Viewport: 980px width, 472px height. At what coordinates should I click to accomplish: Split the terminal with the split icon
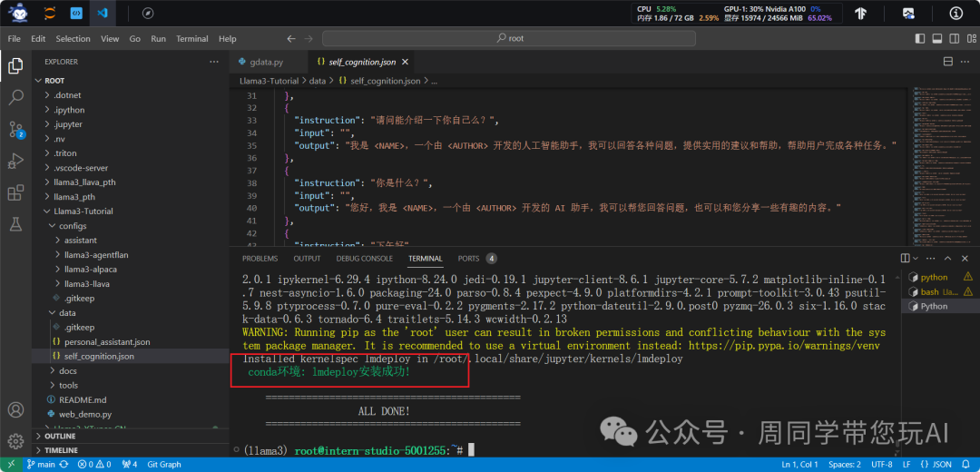pyautogui.click(x=905, y=258)
